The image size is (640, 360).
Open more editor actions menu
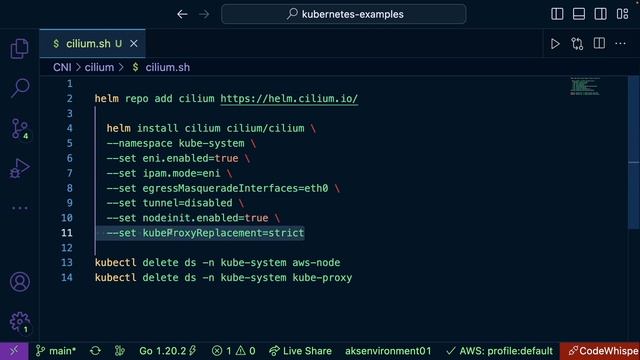(x=620, y=43)
